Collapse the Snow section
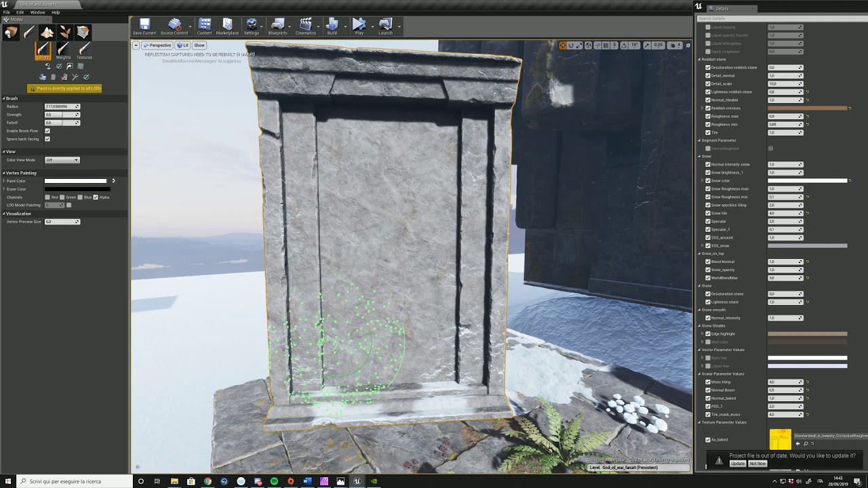This screenshot has height=488, width=868. (699, 157)
